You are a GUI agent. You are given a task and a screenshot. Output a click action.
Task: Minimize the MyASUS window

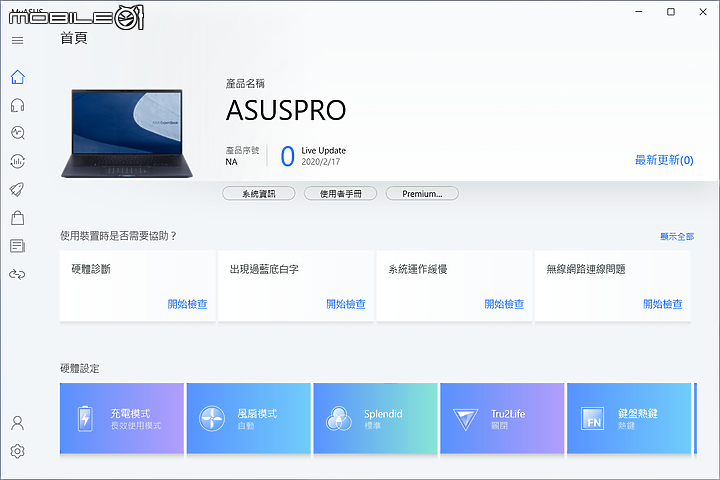coord(639,12)
